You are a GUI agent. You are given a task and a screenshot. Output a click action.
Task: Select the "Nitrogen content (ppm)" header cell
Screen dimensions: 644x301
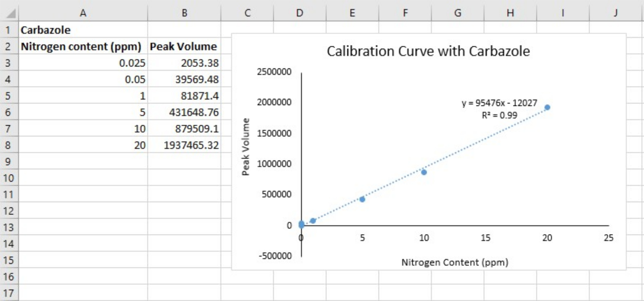tap(81, 47)
